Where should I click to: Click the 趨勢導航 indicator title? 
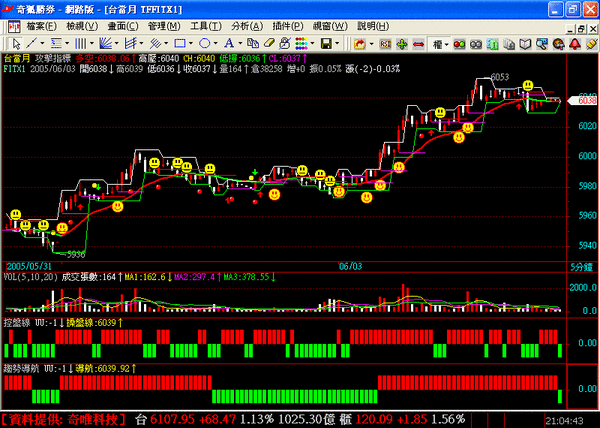pyautogui.click(x=21, y=369)
